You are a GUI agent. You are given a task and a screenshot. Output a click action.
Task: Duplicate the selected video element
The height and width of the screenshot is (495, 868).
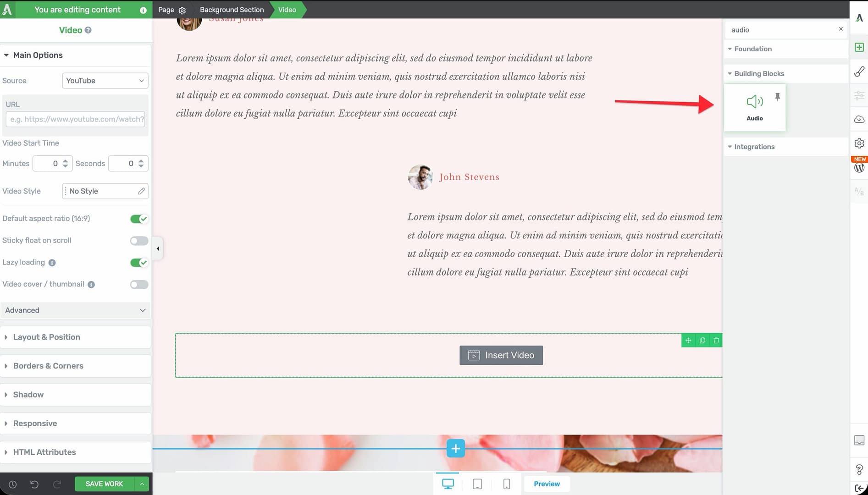point(702,341)
